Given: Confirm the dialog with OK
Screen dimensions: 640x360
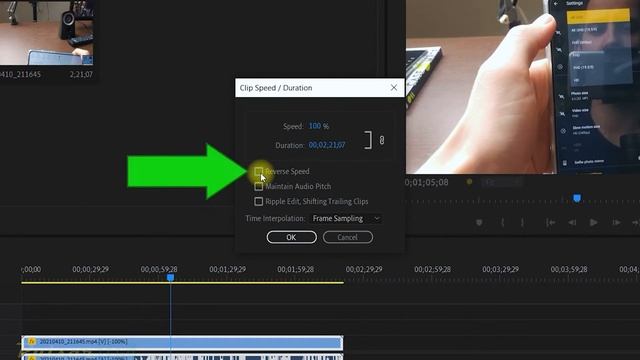Looking at the screenshot, I should click(x=291, y=237).
